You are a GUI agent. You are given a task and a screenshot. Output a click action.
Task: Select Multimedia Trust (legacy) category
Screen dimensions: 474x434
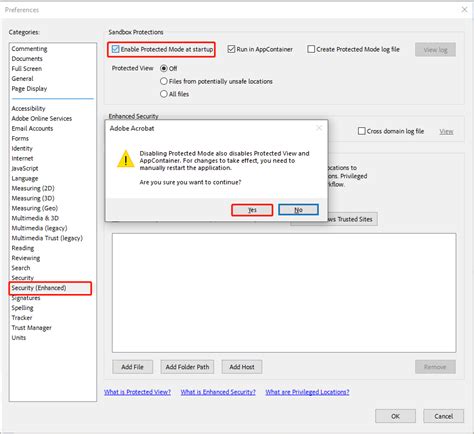tap(47, 238)
